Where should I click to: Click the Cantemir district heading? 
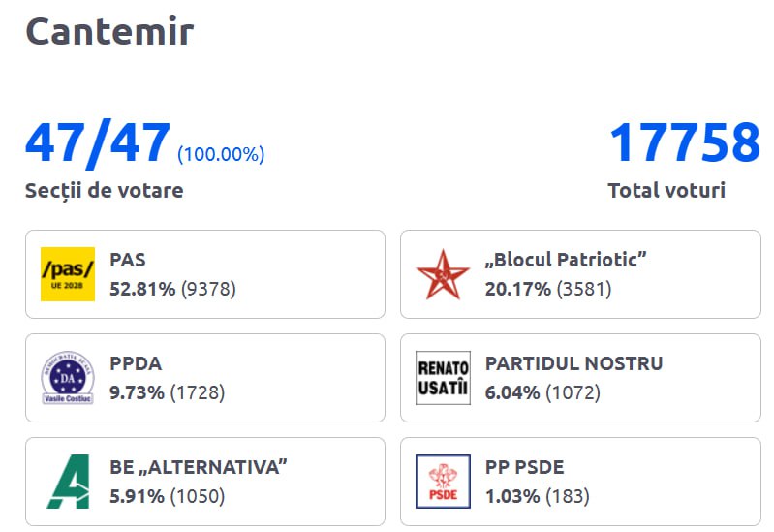(109, 31)
